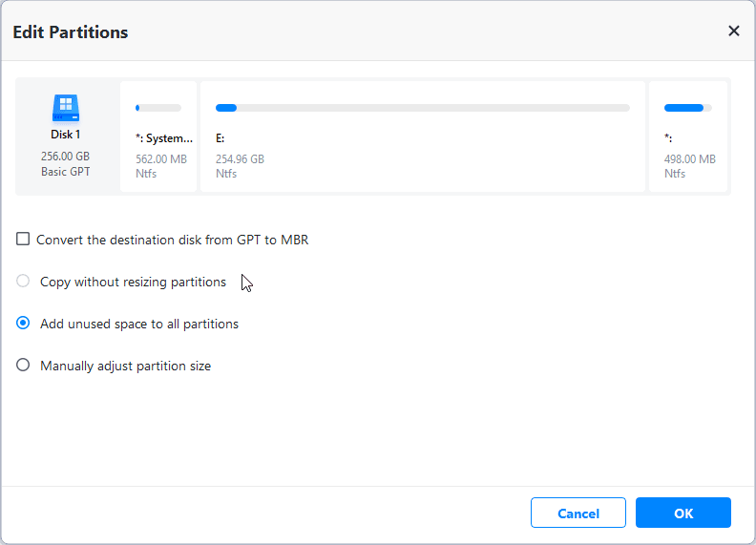Click the E: partition label

click(x=220, y=138)
